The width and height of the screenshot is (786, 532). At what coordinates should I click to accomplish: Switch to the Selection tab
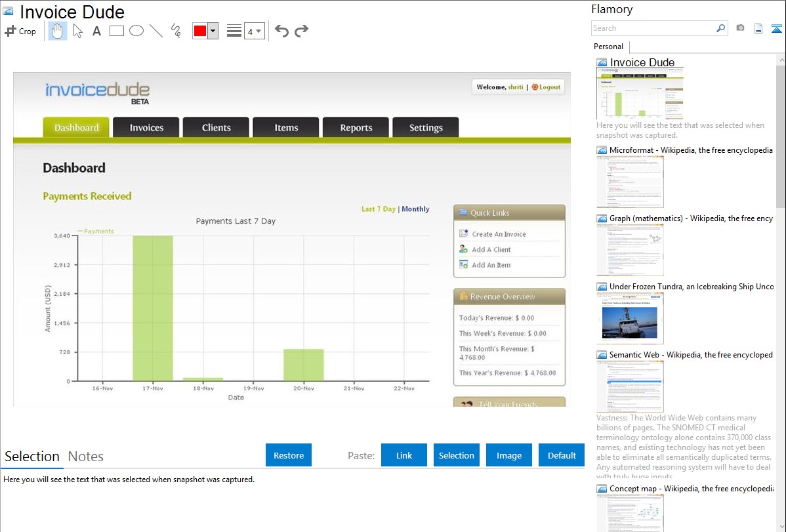click(32, 457)
